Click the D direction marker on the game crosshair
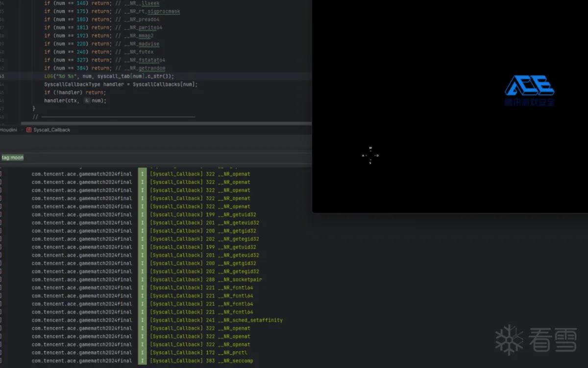This screenshot has width=588, height=368. 377,156
